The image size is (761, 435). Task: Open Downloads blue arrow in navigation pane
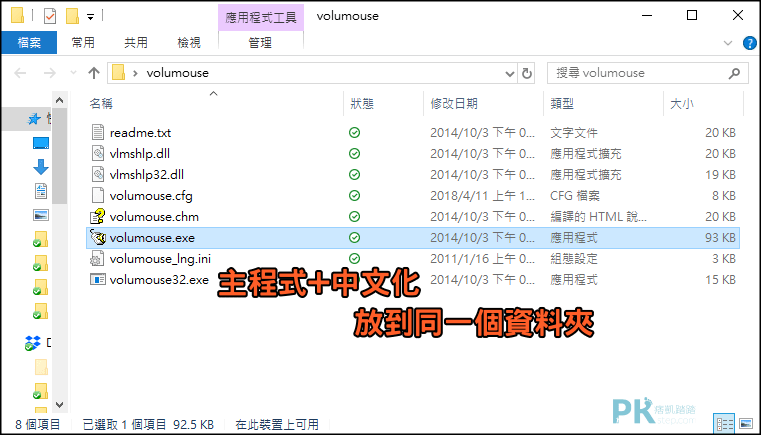click(41, 167)
